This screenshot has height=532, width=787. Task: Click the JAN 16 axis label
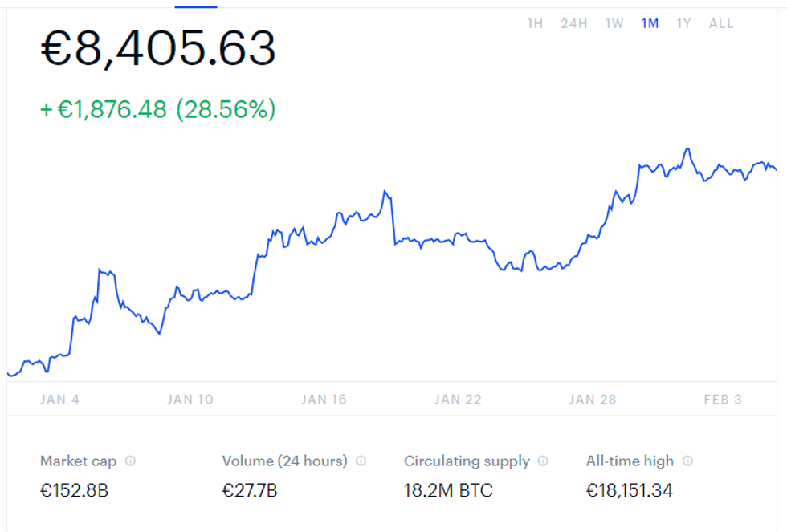(324, 399)
